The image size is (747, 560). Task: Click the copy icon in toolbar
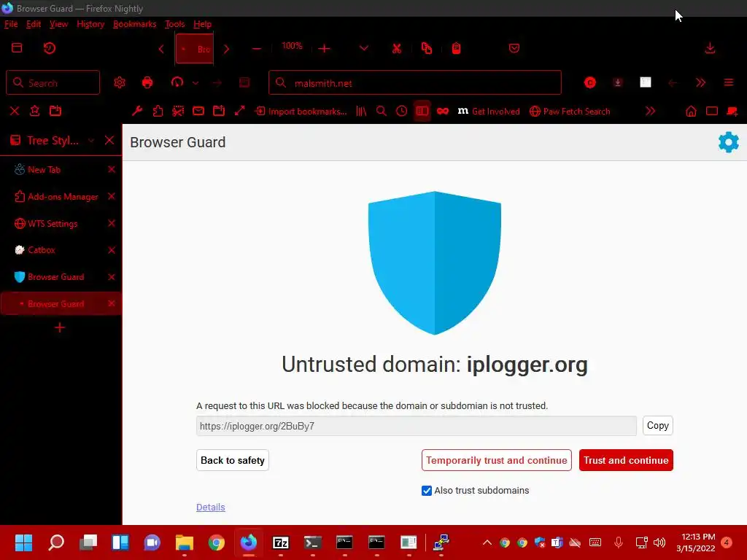click(x=426, y=48)
